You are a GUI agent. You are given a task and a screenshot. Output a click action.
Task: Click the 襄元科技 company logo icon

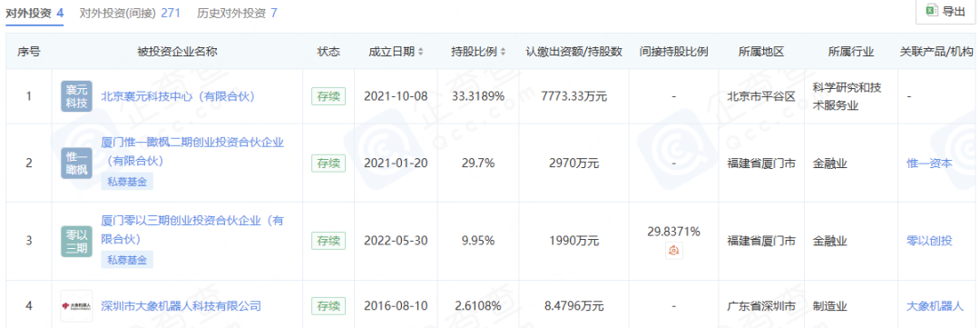coord(77,96)
